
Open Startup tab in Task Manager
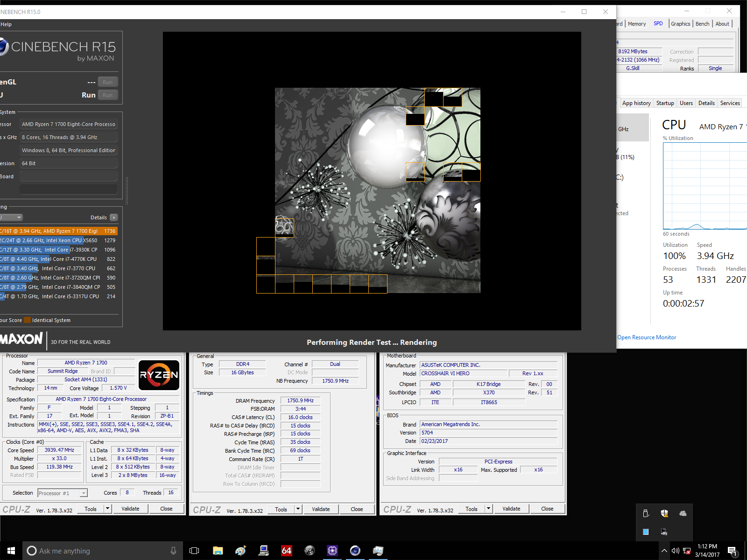coord(665,103)
